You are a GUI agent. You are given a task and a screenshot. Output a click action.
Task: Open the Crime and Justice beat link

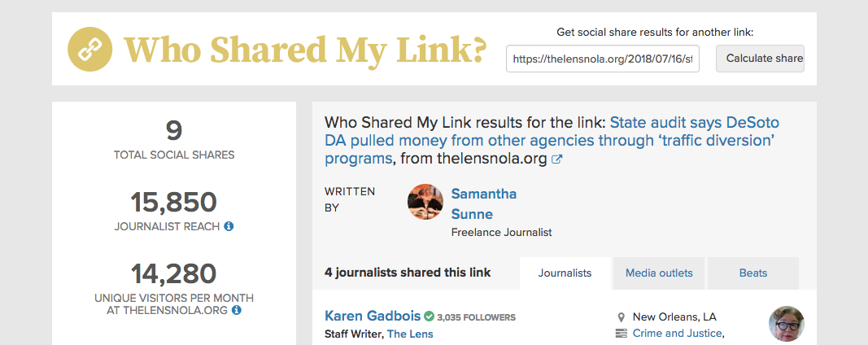(x=678, y=334)
